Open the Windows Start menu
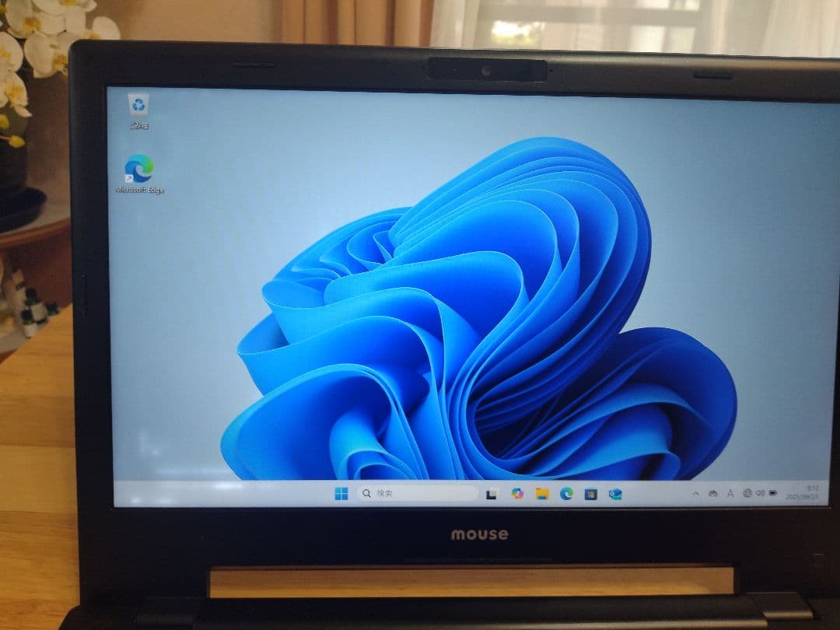This screenshot has width=840, height=630. click(x=341, y=494)
